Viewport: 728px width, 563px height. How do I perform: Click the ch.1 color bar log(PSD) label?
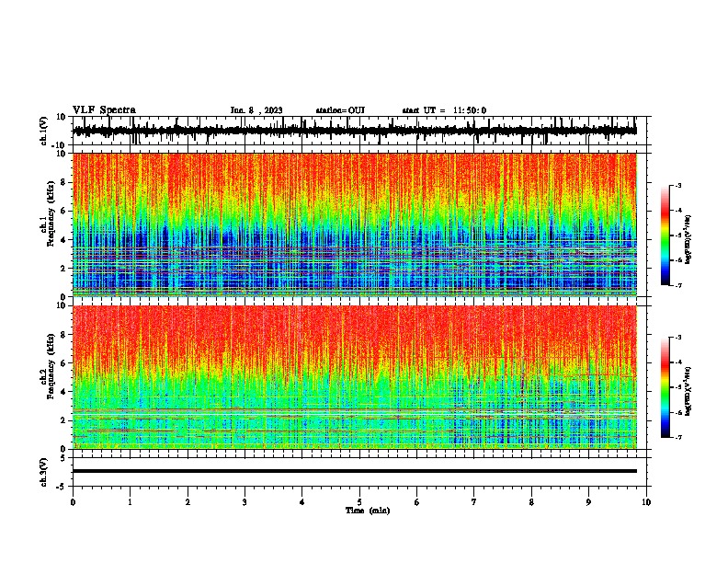pos(688,239)
